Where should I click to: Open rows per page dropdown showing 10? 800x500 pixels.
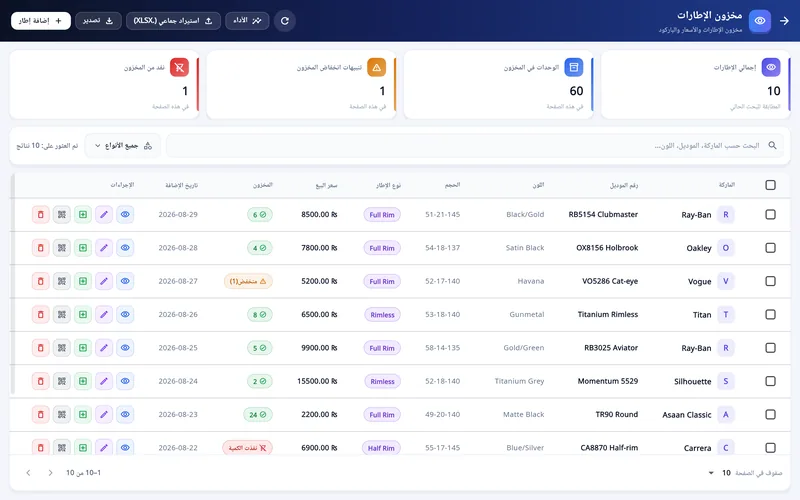tap(719, 473)
